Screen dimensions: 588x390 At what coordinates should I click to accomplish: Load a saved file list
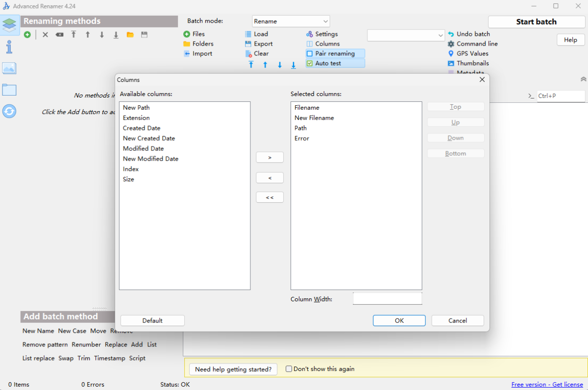point(256,34)
